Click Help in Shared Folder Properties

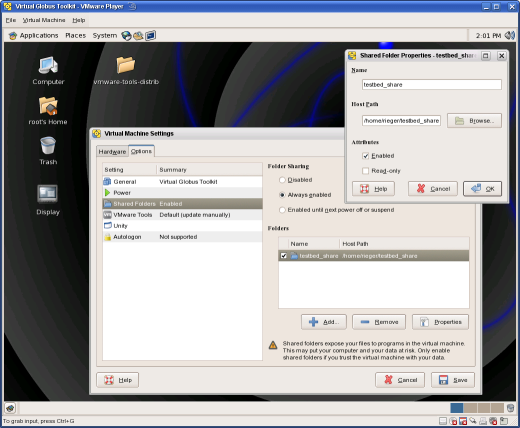(x=373, y=189)
